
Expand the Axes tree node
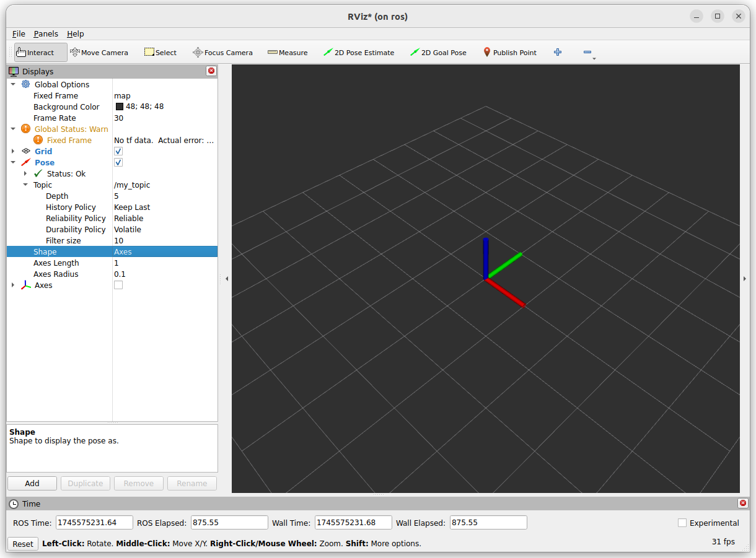coord(13,285)
